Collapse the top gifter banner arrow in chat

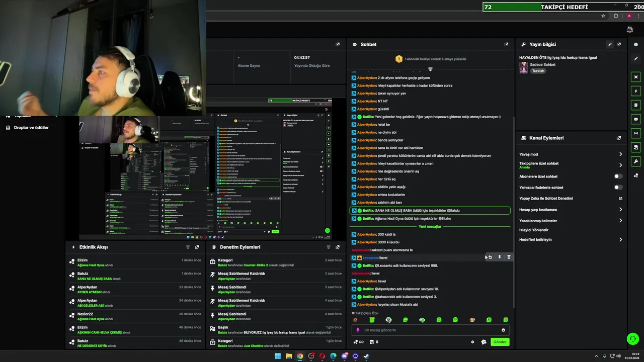pos(430,69)
